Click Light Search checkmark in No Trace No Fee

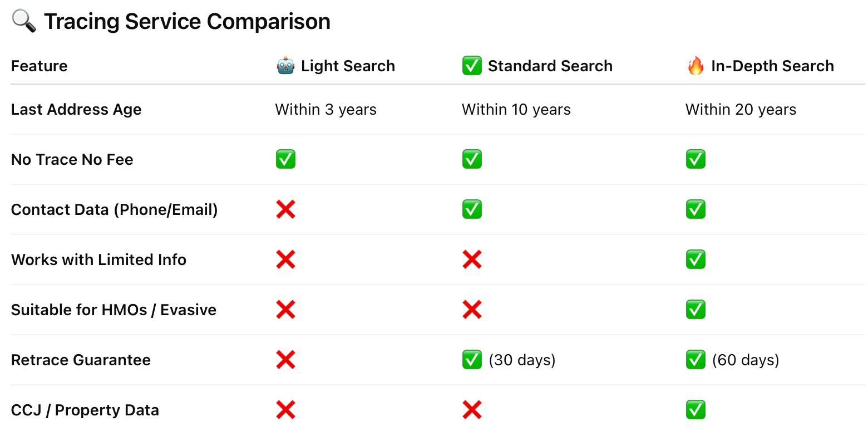tap(285, 159)
